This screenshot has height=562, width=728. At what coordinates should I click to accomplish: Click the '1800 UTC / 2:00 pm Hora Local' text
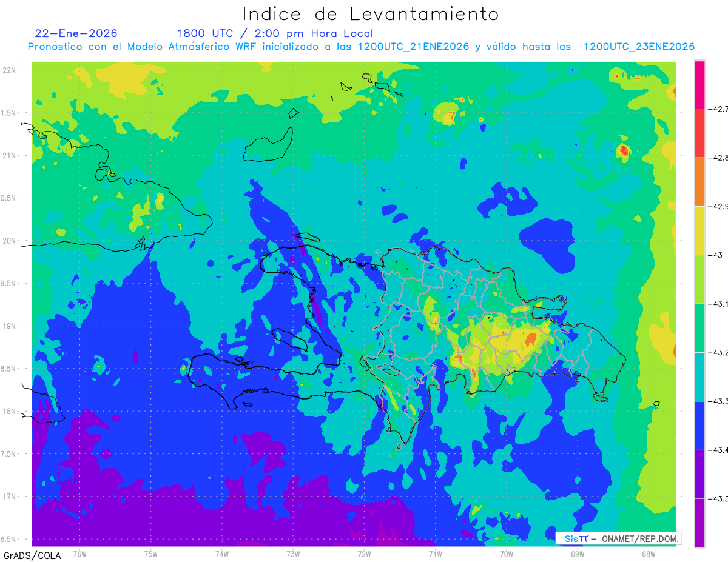(275, 33)
